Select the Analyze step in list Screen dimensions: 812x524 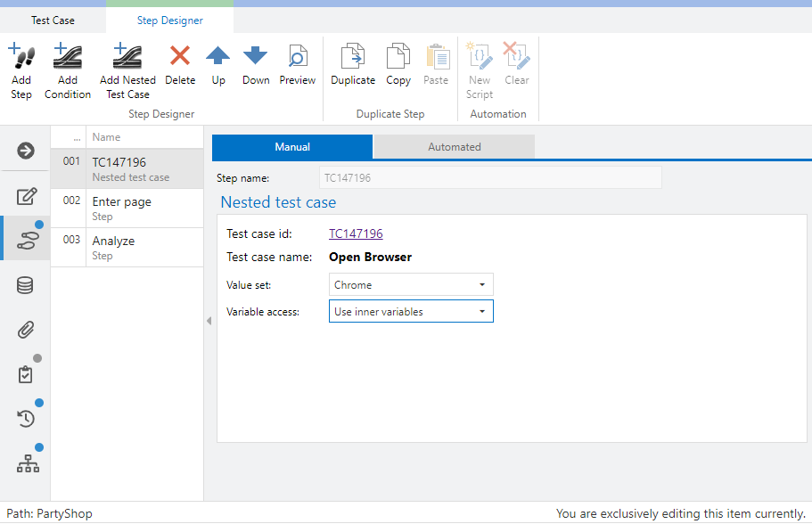point(114,247)
